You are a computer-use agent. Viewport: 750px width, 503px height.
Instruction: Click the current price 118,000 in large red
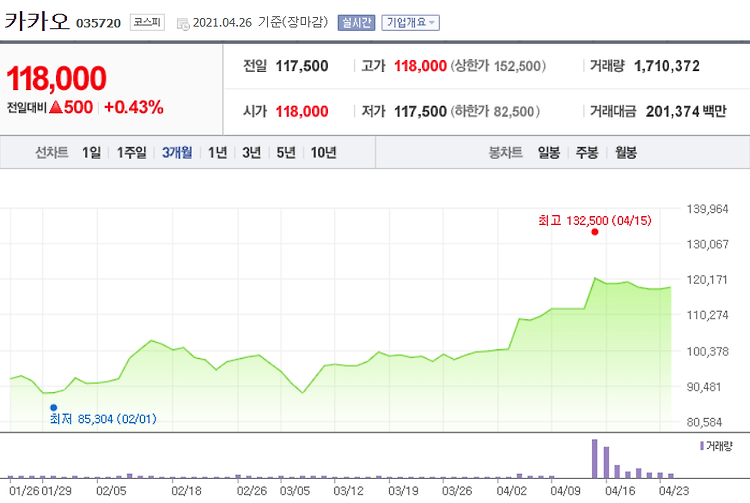[56, 78]
